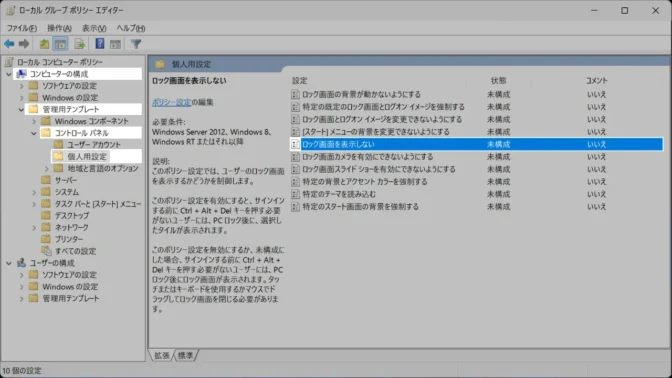Collapse the ユーザーの構成 node

[x=9, y=263]
